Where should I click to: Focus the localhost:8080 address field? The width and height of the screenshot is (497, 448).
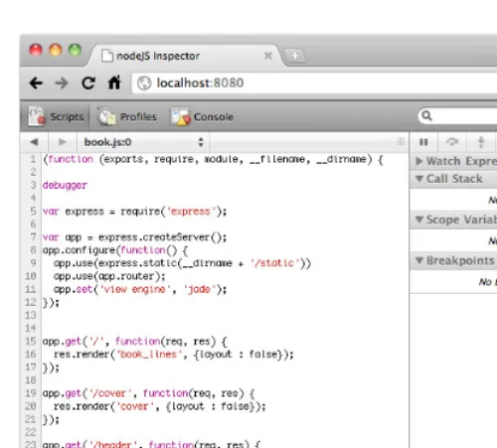pos(315,83)
